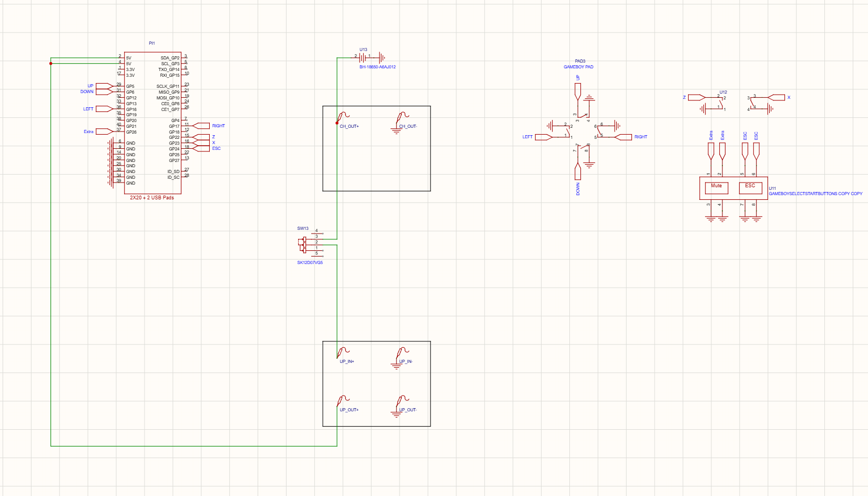This screenshot has height=496, width=868.
Task: Select the LEFT net port beside GP16
Action: (x=104, y=109)
